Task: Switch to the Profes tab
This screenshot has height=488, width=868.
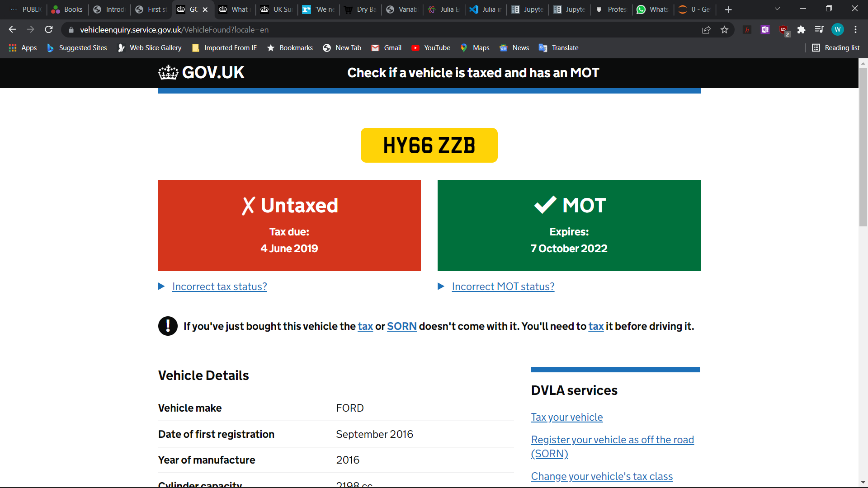Action: pyautogui.click(x=611, y=9)
